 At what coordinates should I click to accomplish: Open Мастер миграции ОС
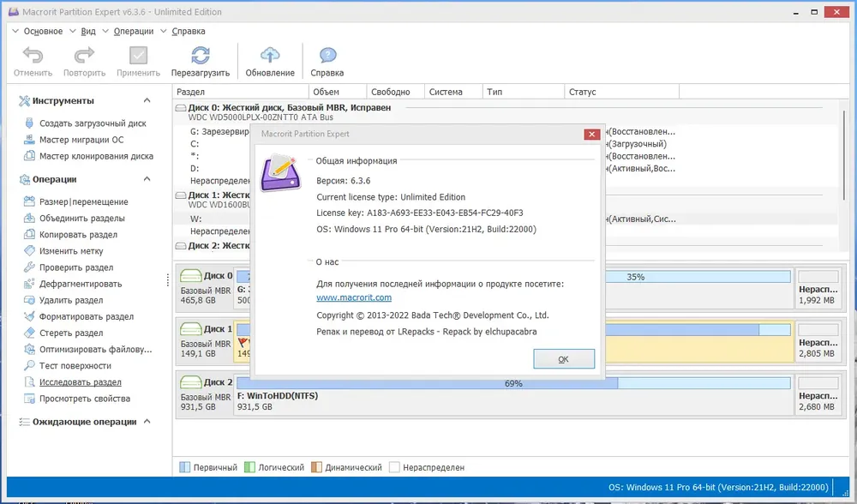tap(81, 140)
